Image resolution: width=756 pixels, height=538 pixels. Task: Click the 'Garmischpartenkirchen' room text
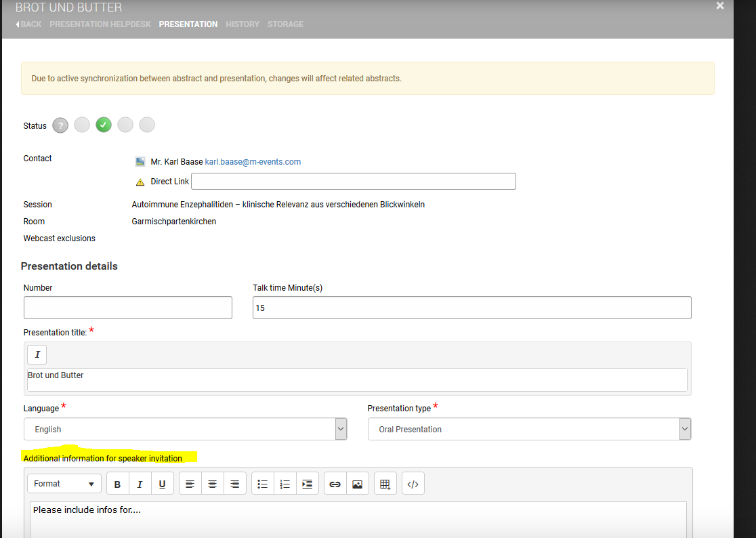[x=173, y=222]
